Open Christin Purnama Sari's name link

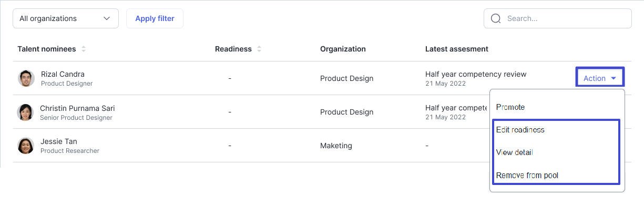point(77,108)
